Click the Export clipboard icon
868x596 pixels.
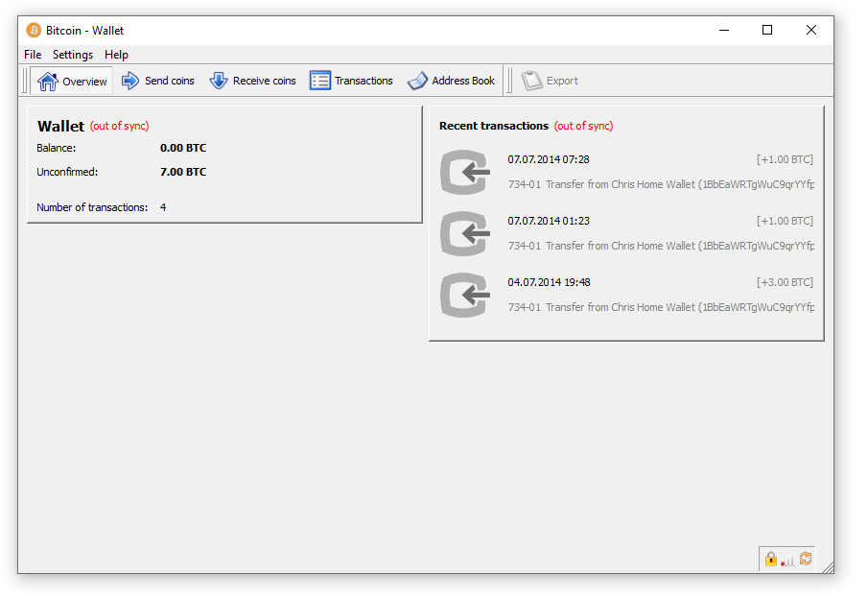coord(532,81)
